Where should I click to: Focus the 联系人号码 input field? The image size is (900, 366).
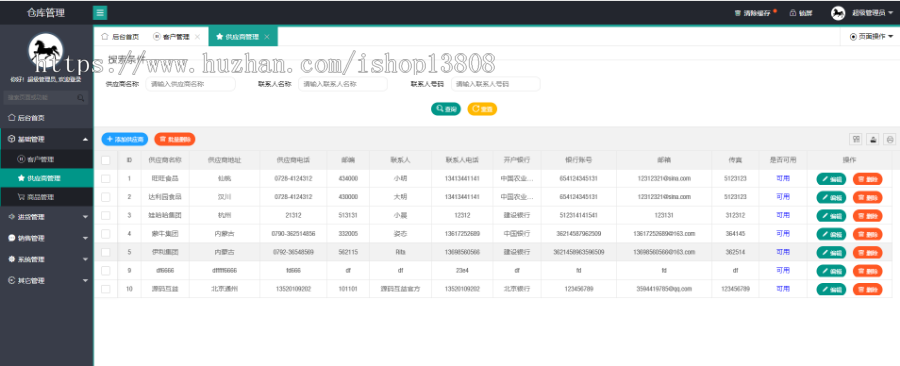[x=495, y=84]
